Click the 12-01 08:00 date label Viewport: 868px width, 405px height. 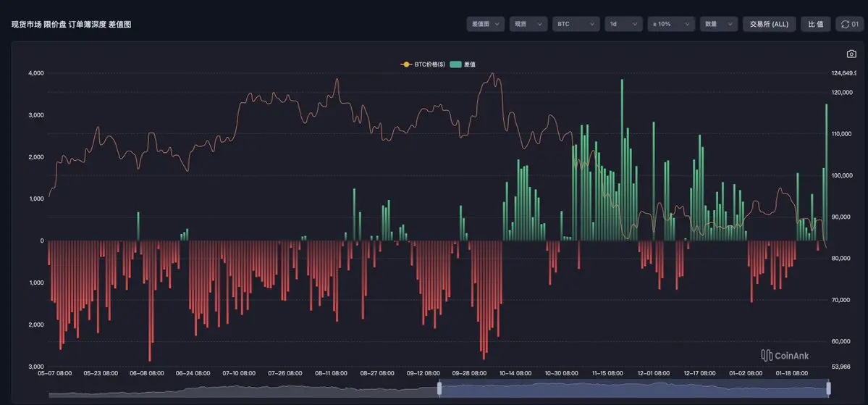tap(653, 373)
